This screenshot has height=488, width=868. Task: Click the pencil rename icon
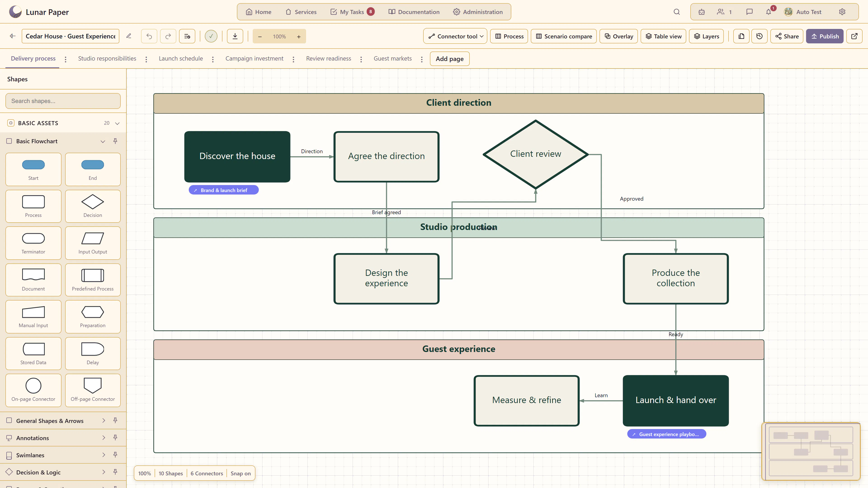(129, 36)
